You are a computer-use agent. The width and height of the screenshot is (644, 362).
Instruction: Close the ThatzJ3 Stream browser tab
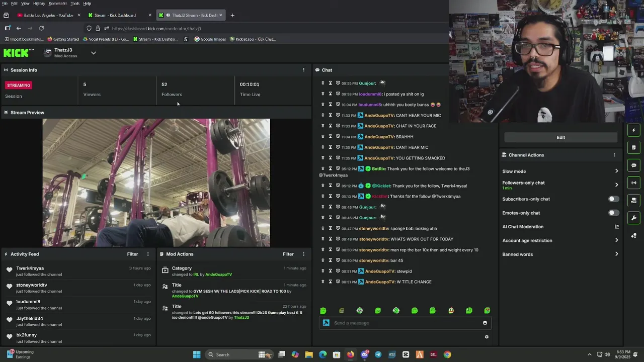click(x=220, y=15)
